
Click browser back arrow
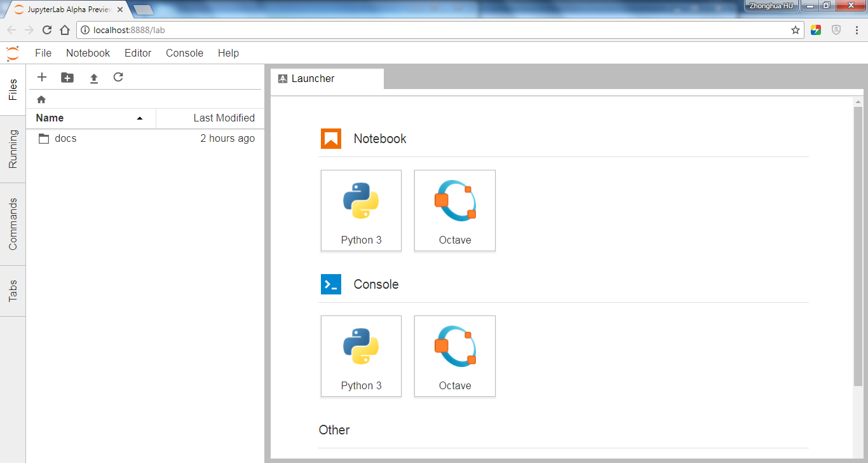(11, 30)
